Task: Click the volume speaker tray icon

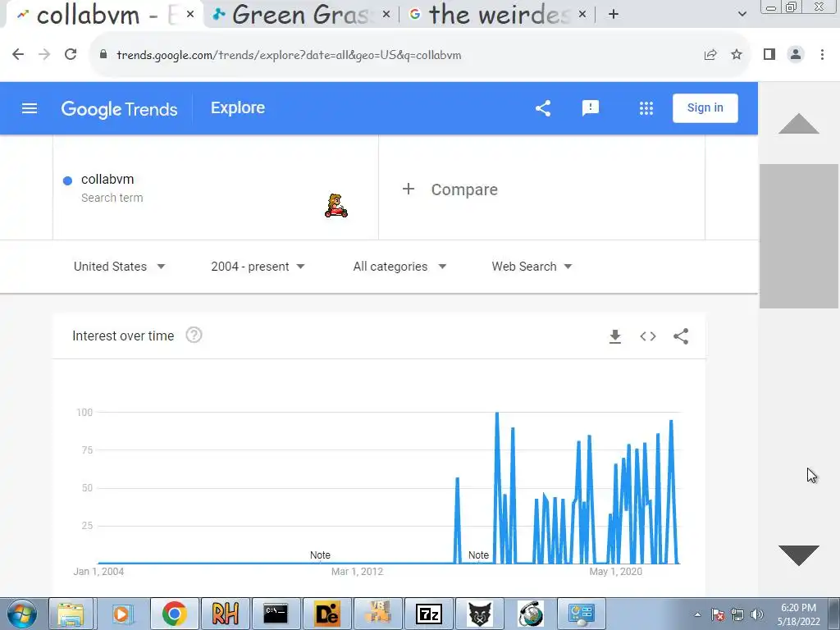Action: [x=756, y=614]
